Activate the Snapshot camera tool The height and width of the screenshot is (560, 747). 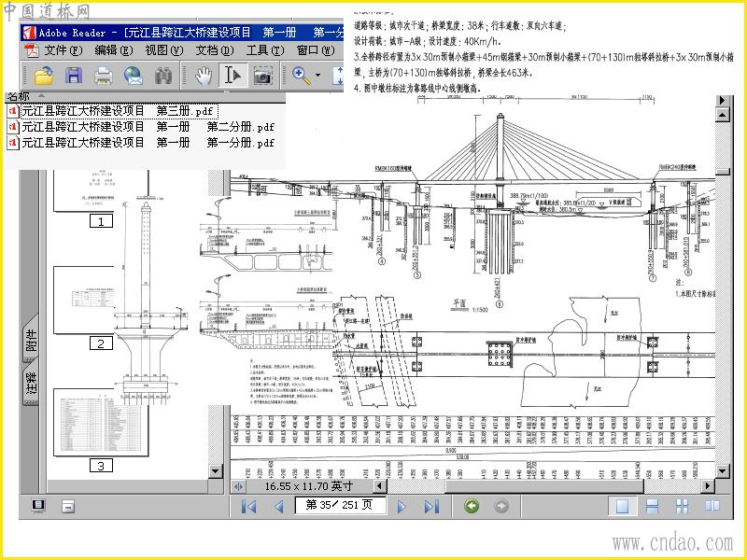click(262, 77)
